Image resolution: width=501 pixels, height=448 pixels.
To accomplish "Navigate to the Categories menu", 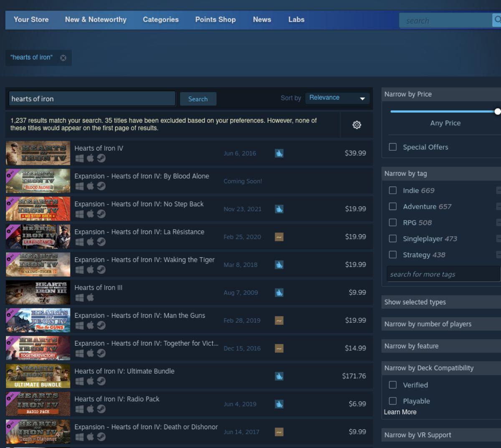I will click(x=161, y=20).
